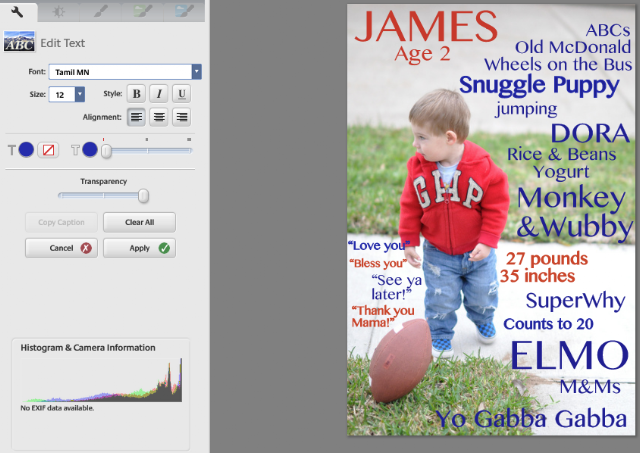
Task: Click the outline thickness slider handle
Action: 106,151
